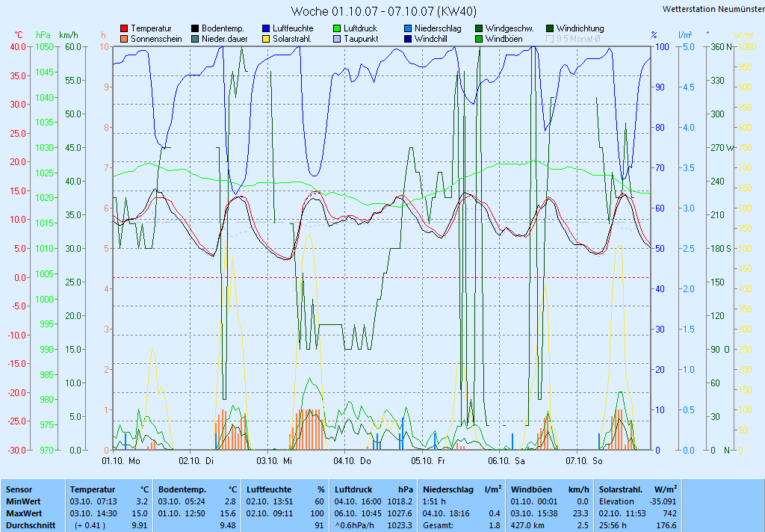Click the 25:56 h sunshine total

tap(613, 526)
